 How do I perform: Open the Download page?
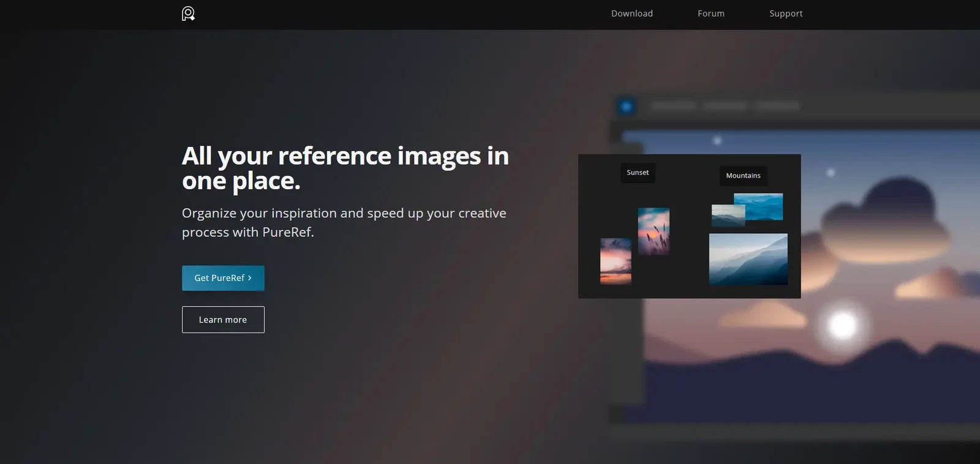point(632,13)
